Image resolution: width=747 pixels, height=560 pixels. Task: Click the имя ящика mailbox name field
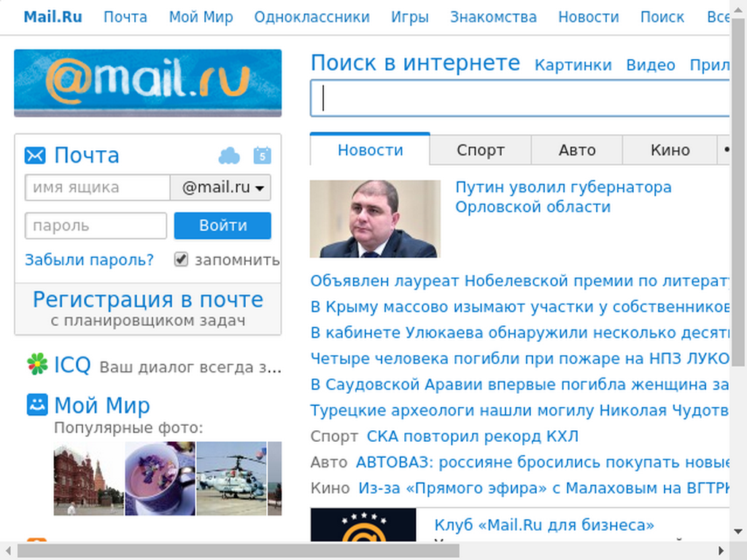pyautogui.click(x=98, y=187)
